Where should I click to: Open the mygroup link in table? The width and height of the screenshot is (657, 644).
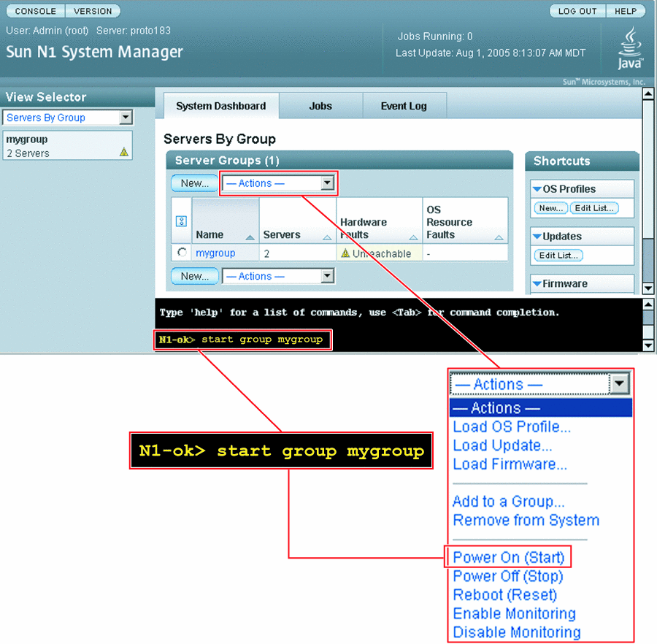215,253
